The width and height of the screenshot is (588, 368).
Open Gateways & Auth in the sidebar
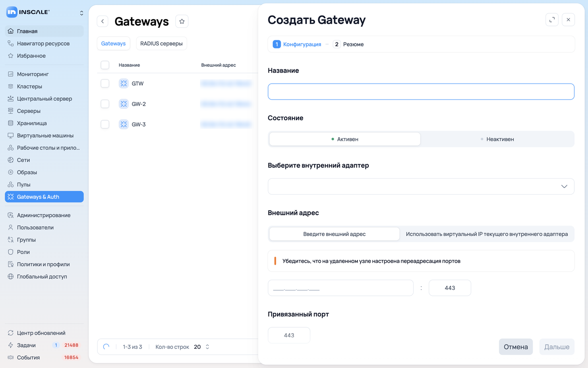click(x=44, y=197)
